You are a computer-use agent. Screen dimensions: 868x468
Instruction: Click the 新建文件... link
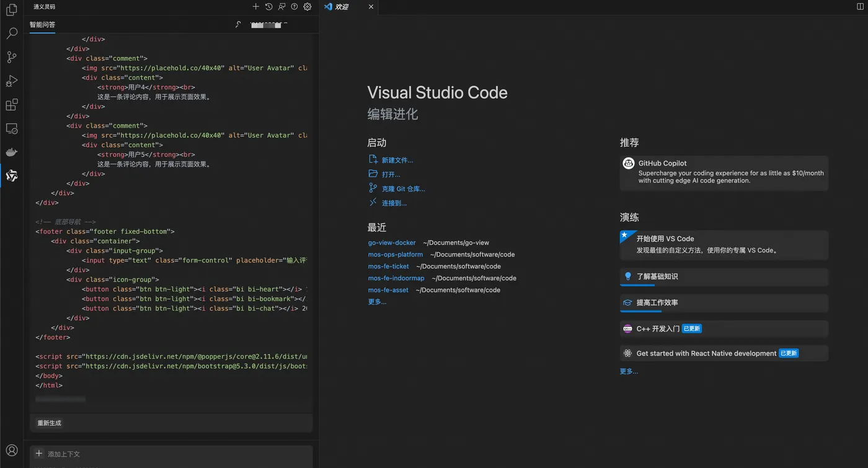pyautogui.click(x=397, y=161)
